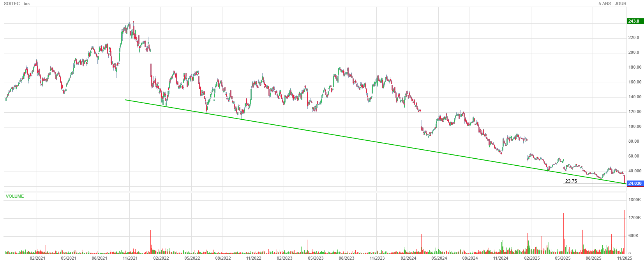
Task: Click the 160.00 price axis label
Action: (635, 82)
